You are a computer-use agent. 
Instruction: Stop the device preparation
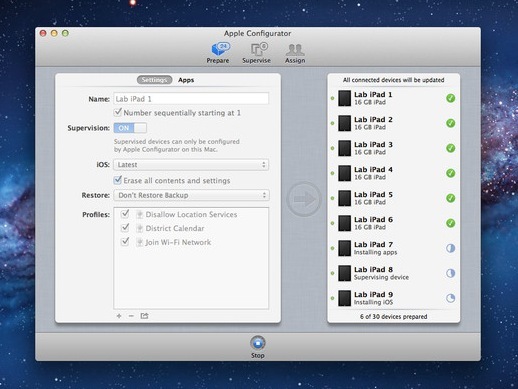click(x=258, y=343)
